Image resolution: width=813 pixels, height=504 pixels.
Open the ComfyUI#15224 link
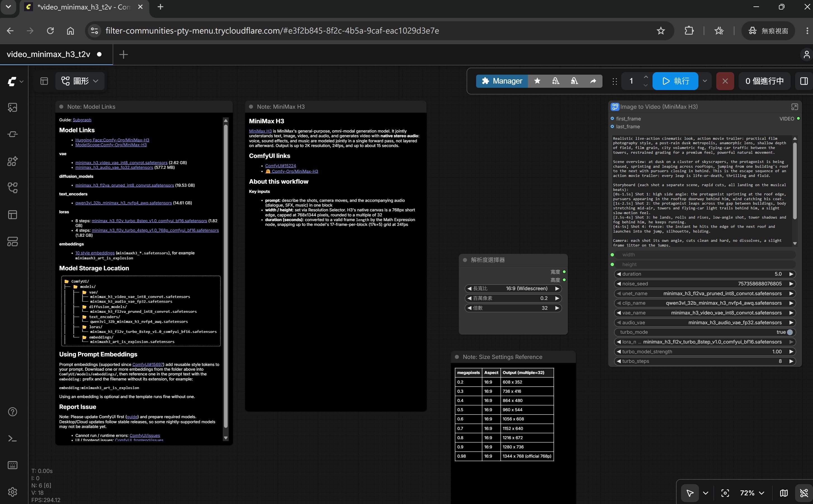[x=280, y=166]
